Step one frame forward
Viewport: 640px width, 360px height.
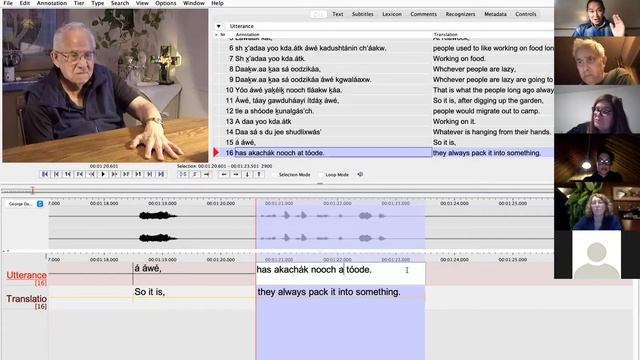point(126,174)
